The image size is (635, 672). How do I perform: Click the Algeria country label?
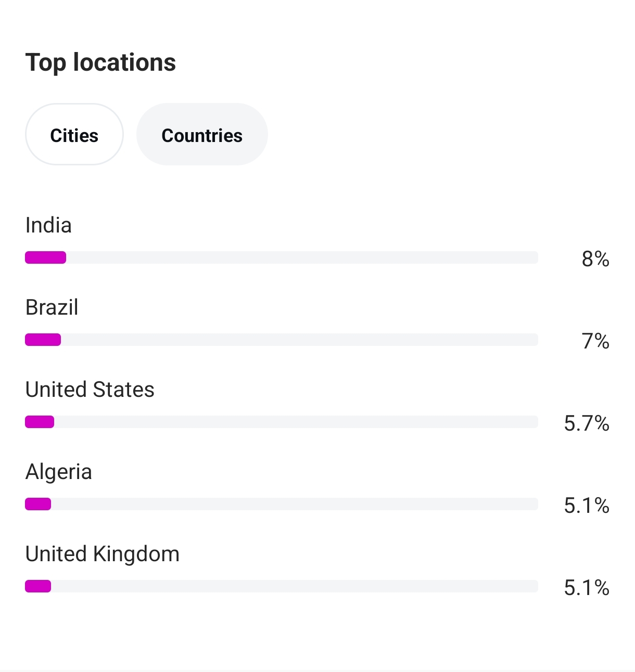59,472
